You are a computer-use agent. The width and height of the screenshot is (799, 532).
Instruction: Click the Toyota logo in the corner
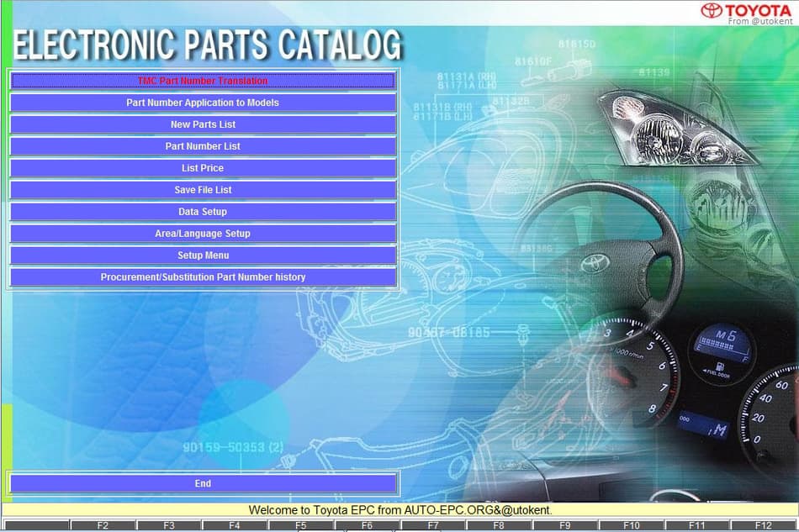tap(747, 11)
